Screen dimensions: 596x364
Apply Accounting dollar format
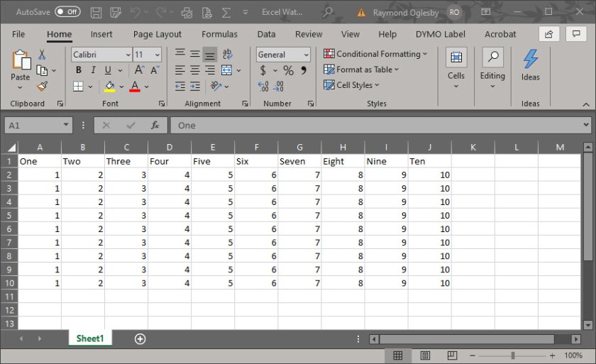click(x=263, y=70)
